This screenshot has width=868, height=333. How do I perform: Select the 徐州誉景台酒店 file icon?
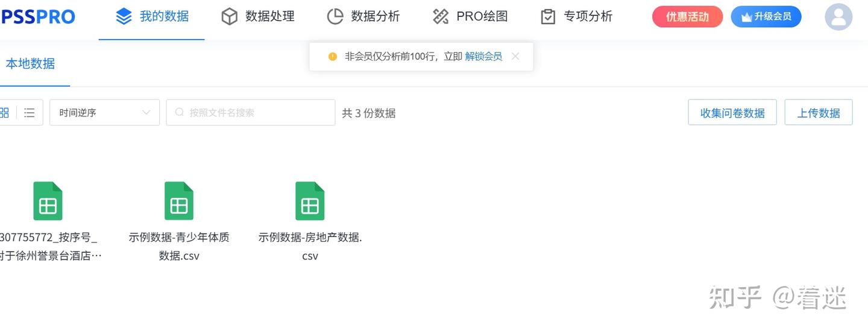(48, 201)
